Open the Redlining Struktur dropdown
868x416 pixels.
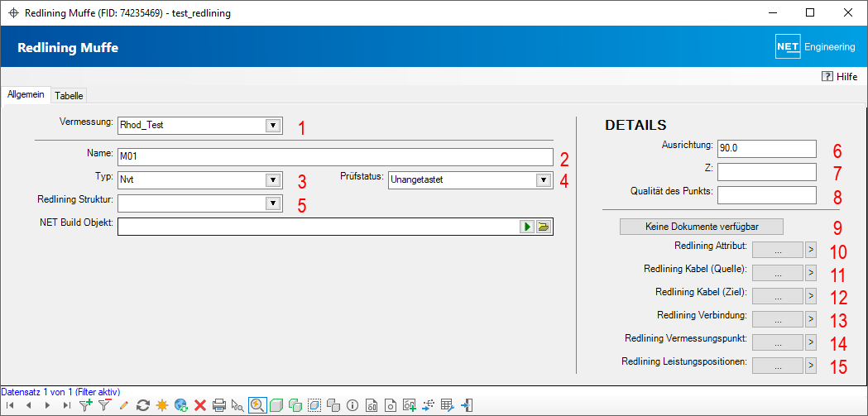[x=272, y=203]
